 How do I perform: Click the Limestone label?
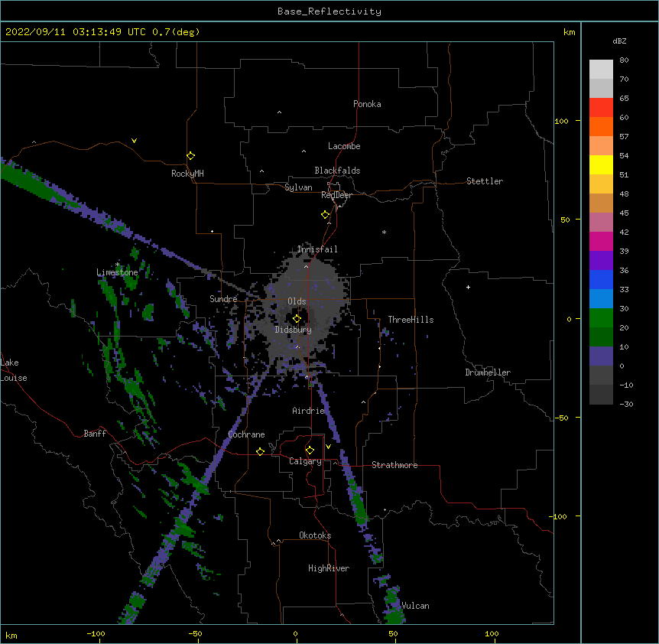tap(117, 272)
